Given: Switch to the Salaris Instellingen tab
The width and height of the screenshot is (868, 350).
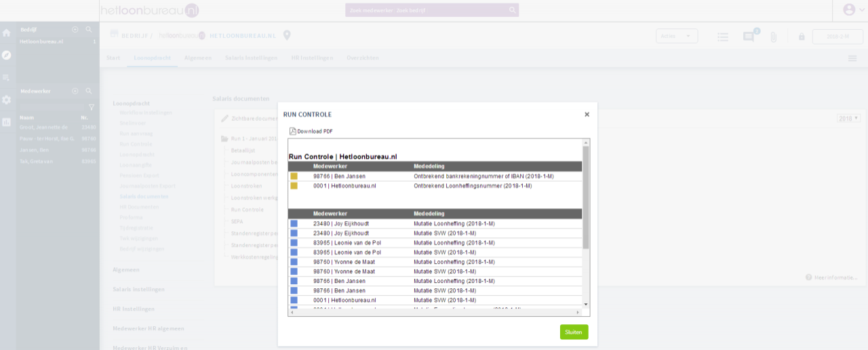Looking at the screenshot, I should click(x=252, y=58).
